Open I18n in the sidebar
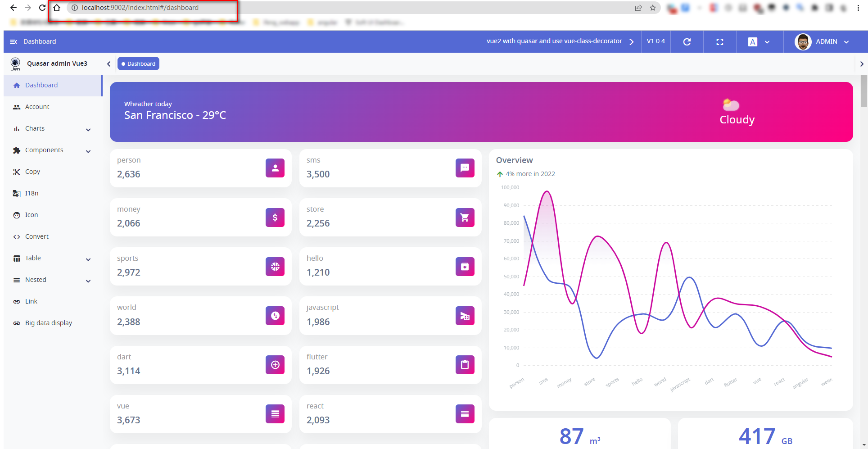 point(53,193)
